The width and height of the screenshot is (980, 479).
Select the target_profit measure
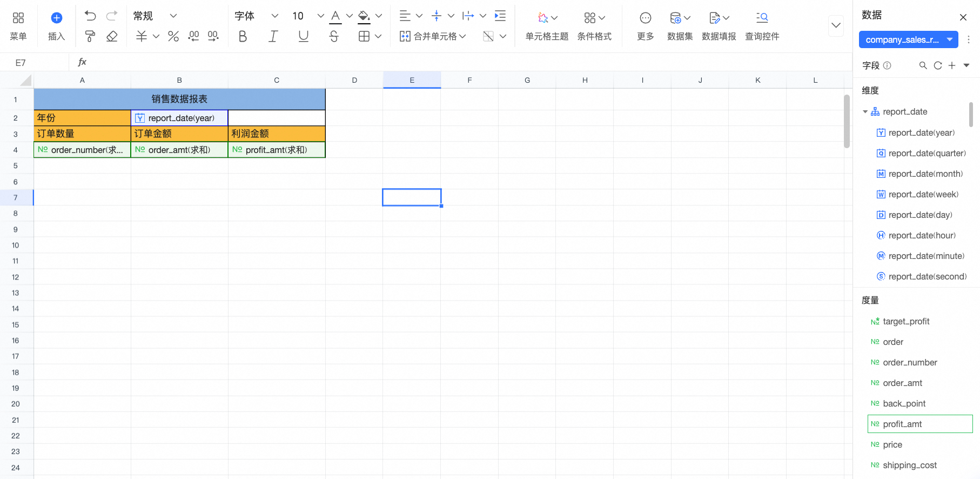(900, 322)
